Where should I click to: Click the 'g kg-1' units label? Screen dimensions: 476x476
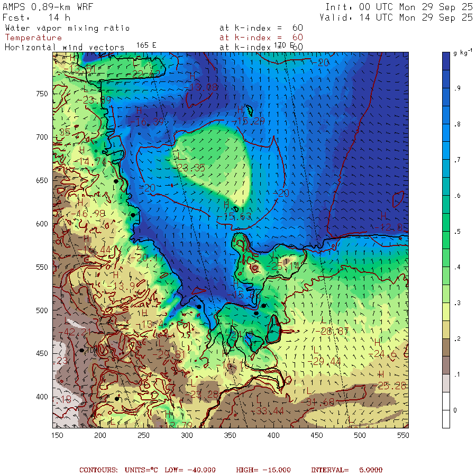click(x=462, y=52)
